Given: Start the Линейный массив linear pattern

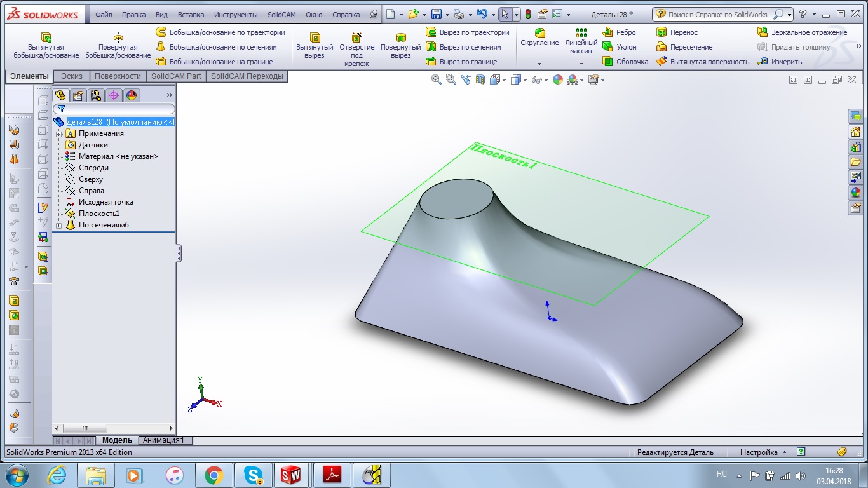Looking at the screenshot, I should coord(581,41).
